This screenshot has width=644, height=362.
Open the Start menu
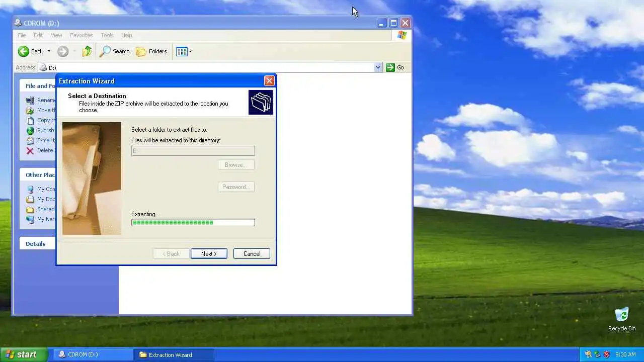click(x=24, y=354)
